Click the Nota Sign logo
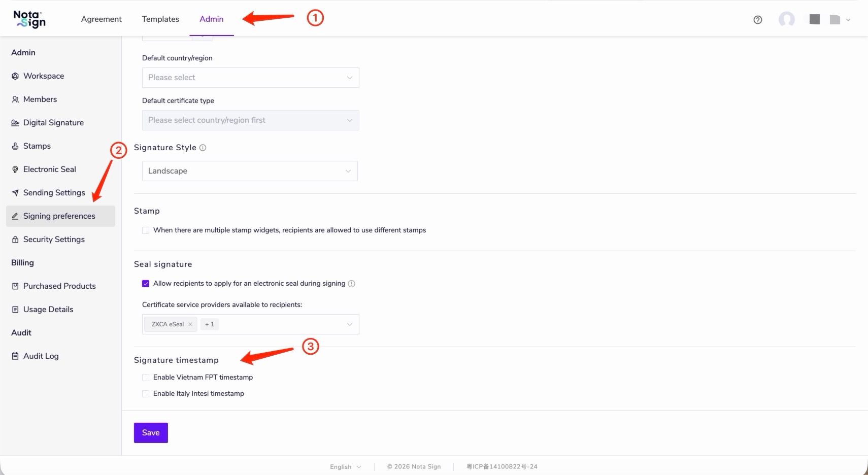 (x=29, y=19)
